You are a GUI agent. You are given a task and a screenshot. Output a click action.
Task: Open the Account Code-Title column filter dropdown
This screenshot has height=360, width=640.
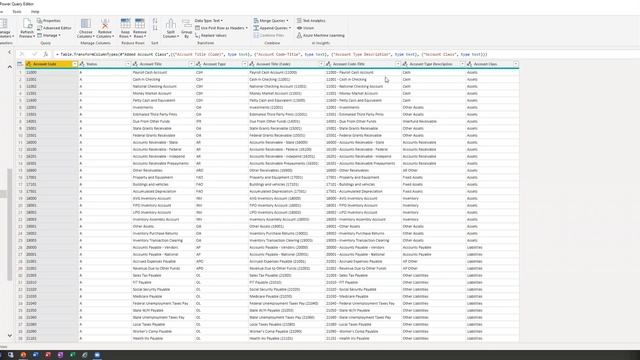tap(398, 64)
